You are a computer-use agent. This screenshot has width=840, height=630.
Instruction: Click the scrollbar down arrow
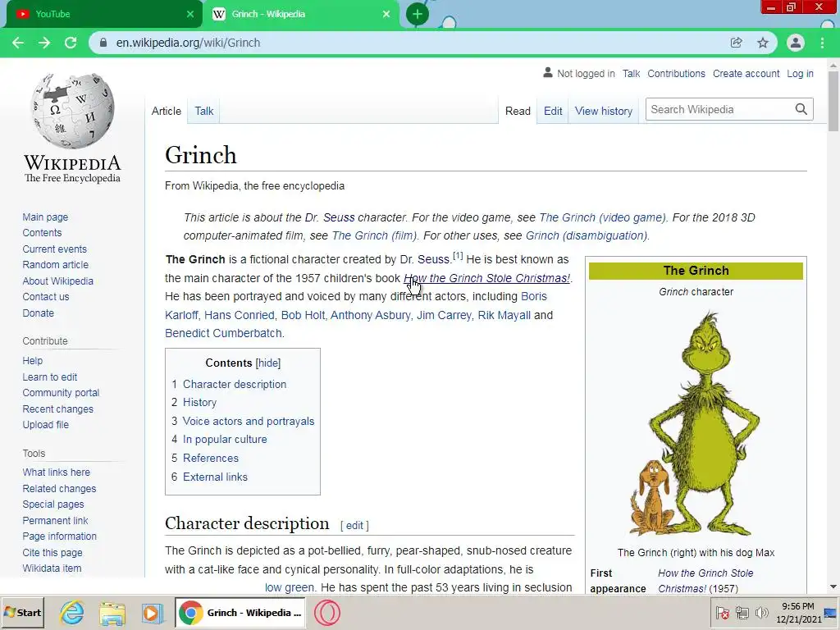coord(833,587)
